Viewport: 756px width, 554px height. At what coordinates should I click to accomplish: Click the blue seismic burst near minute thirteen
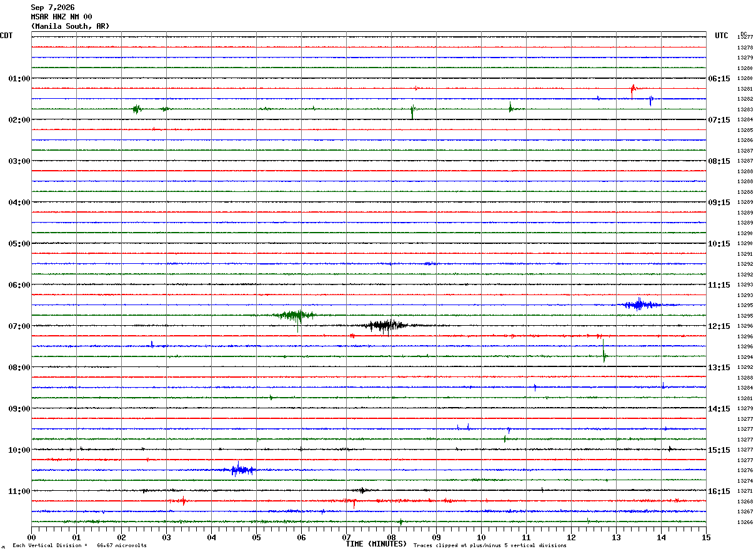coord(639,305)
